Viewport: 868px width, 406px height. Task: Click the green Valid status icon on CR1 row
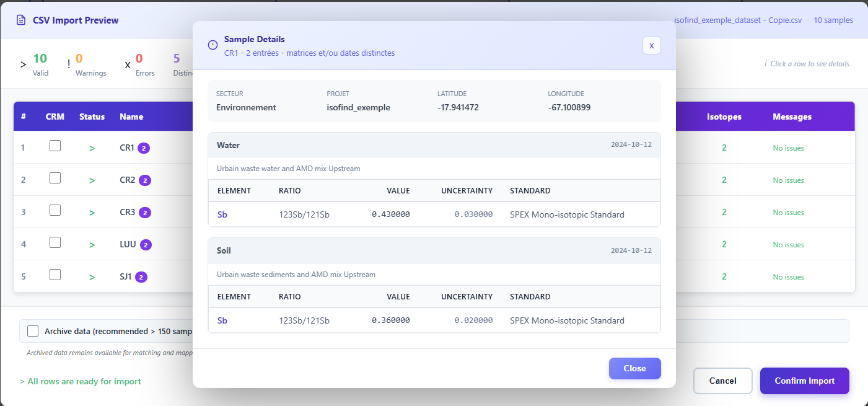click(92, 148)
